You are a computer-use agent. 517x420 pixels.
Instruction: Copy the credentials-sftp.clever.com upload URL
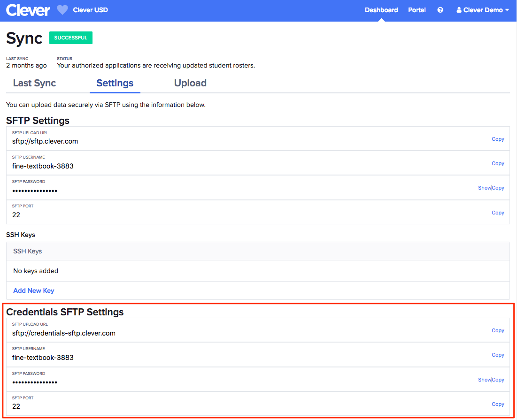pyautogui.click(x=498, y=330)
